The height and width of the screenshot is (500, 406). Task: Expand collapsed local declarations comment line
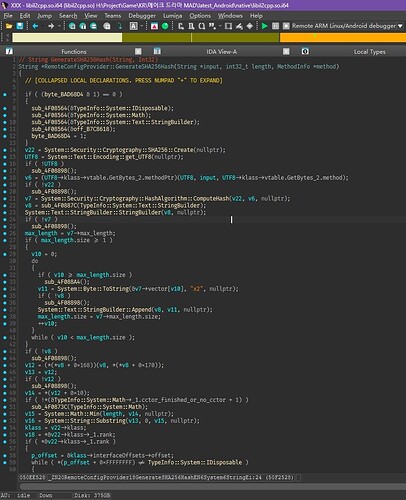click(123, 80)
